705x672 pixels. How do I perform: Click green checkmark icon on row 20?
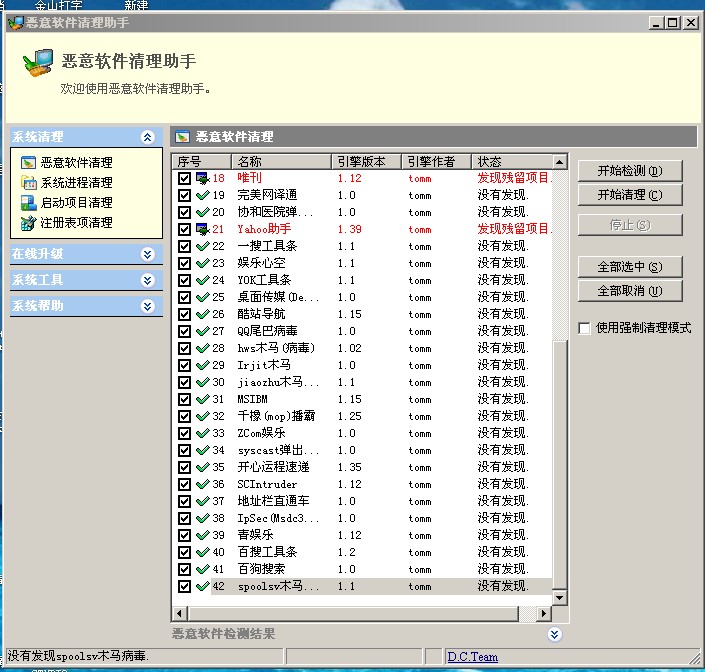(203, 212)
